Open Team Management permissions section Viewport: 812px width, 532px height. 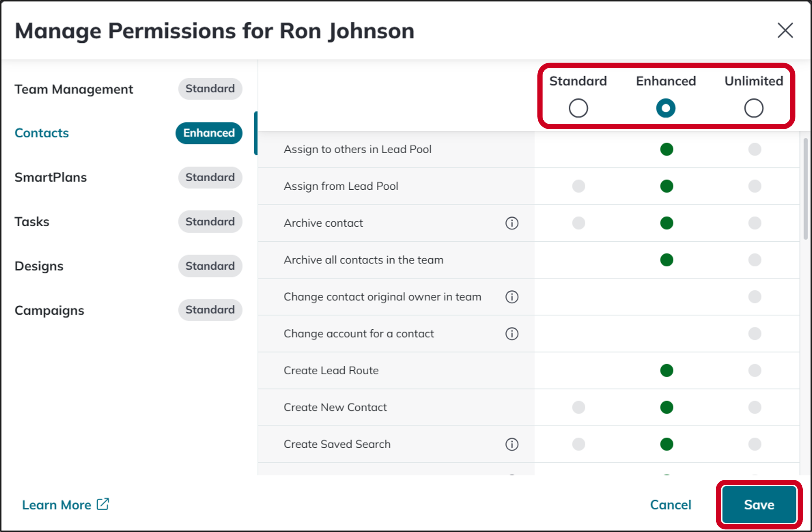tap(74, 89)
